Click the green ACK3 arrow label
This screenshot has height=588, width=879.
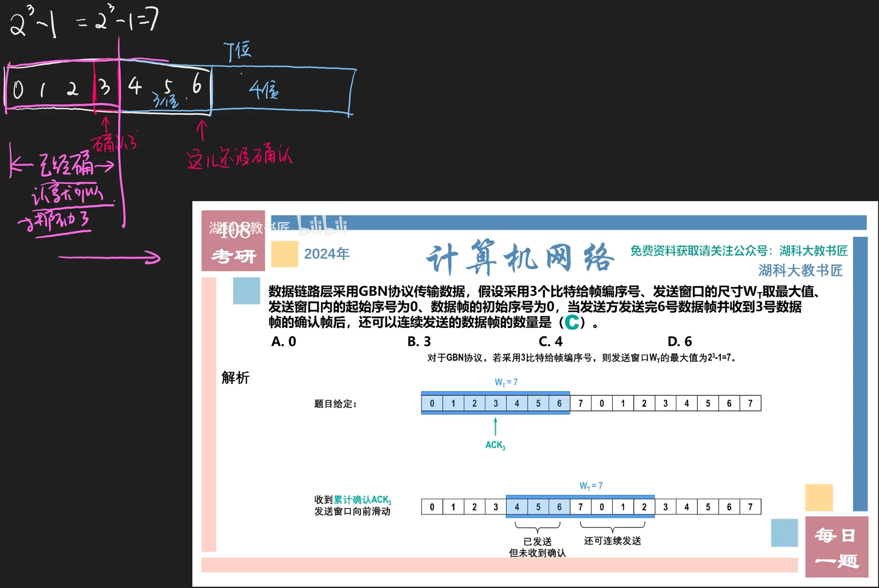[x=495, y=445]
